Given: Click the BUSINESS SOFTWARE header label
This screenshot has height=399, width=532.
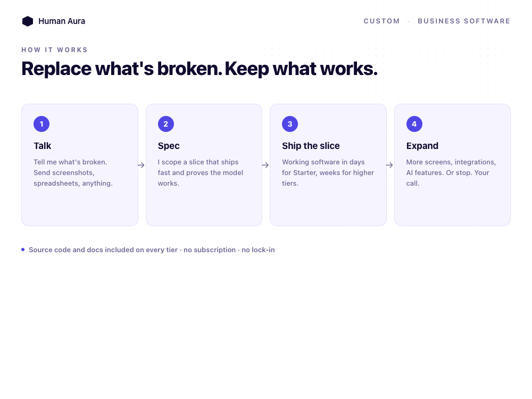Looking at the screenshot, I should 464,21.
